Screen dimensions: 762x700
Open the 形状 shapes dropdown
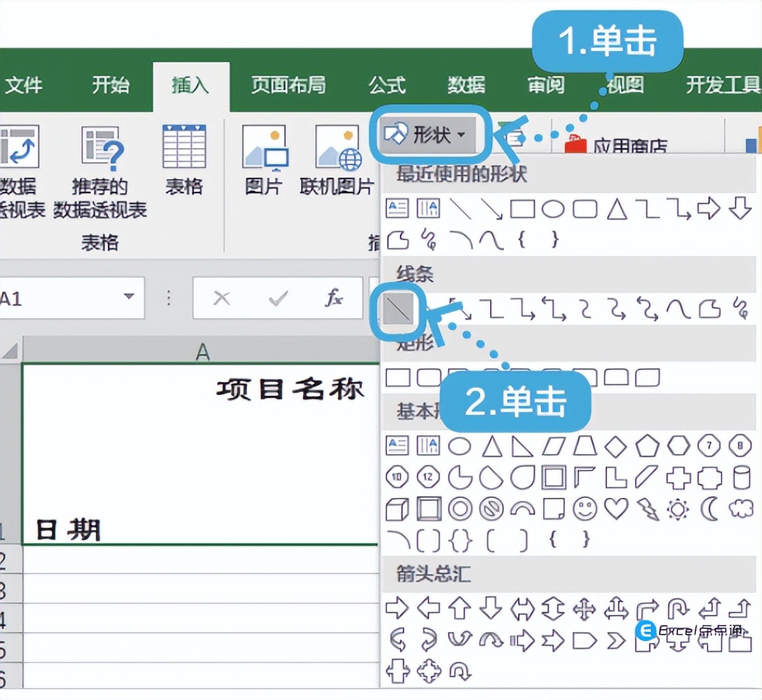click(431, 134)
